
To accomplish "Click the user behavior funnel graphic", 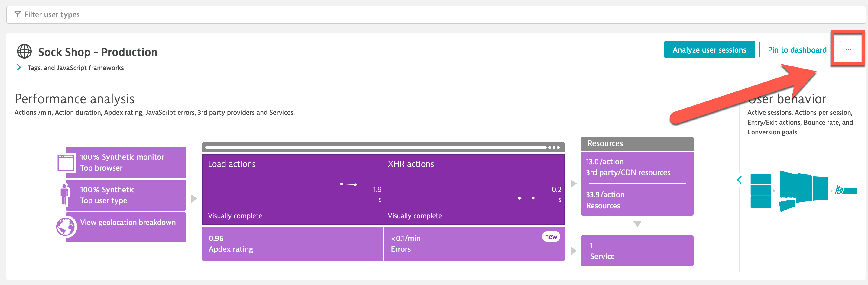I will click(x=804, y=191).
